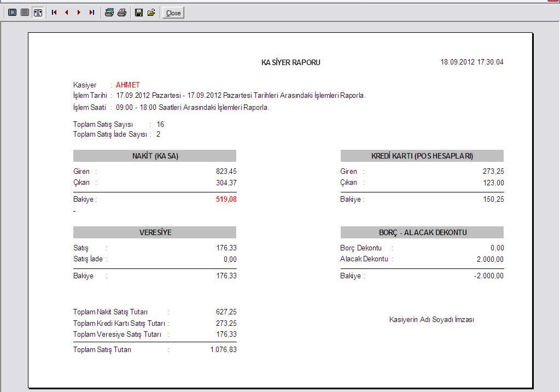Image resolution: width=560 pixels, height=392 pixels.
Task: Click the zoom-to-fit whole page icon
Action: [12, 13]
